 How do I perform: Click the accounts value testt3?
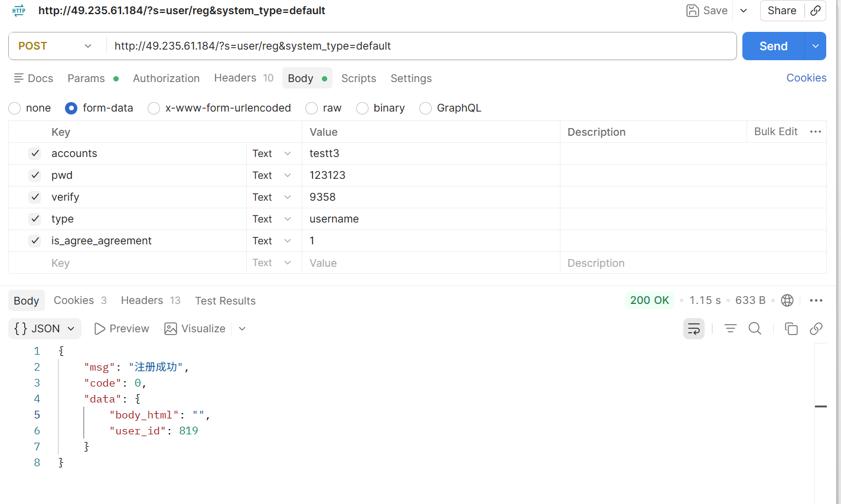324,153
